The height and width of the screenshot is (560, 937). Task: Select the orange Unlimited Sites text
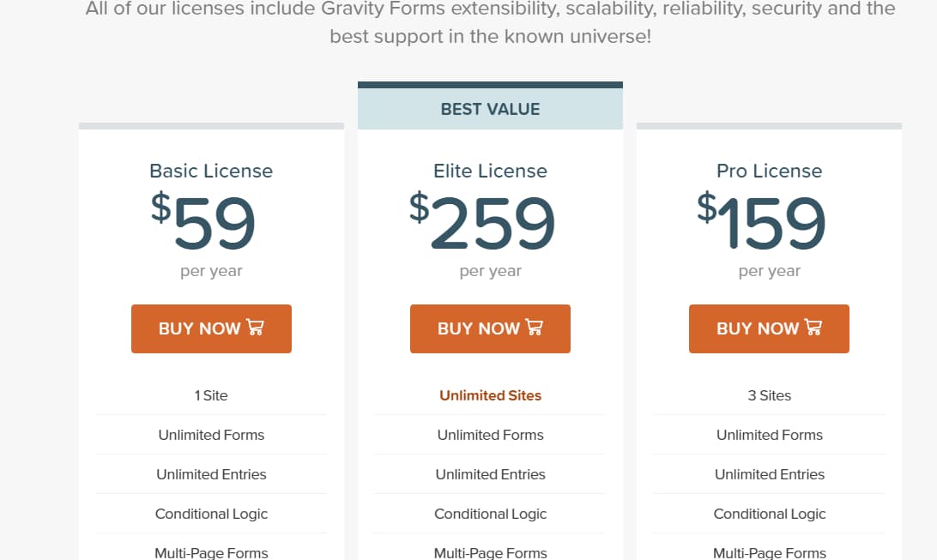(x=490, y=395)
